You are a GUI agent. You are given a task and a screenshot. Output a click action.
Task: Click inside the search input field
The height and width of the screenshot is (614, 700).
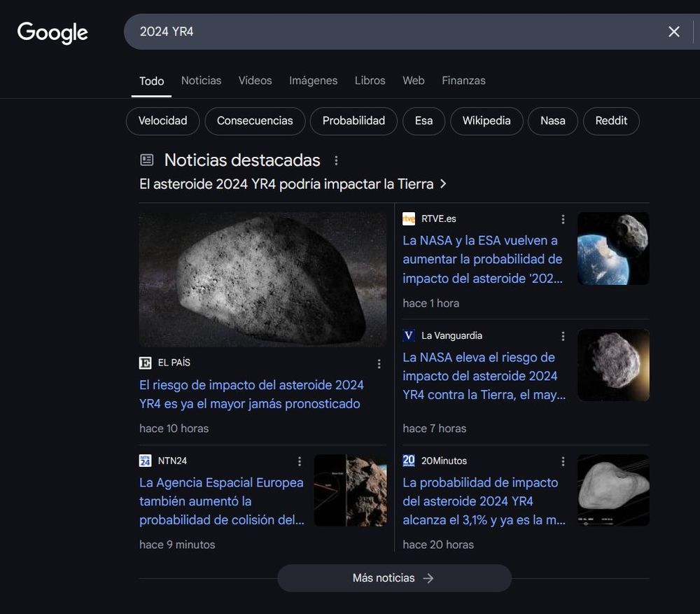coord(350,31)
